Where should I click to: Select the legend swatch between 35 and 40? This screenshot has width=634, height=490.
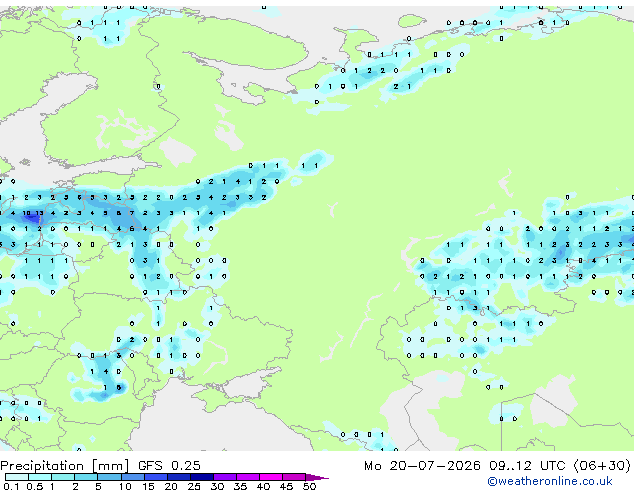(247, 477)
